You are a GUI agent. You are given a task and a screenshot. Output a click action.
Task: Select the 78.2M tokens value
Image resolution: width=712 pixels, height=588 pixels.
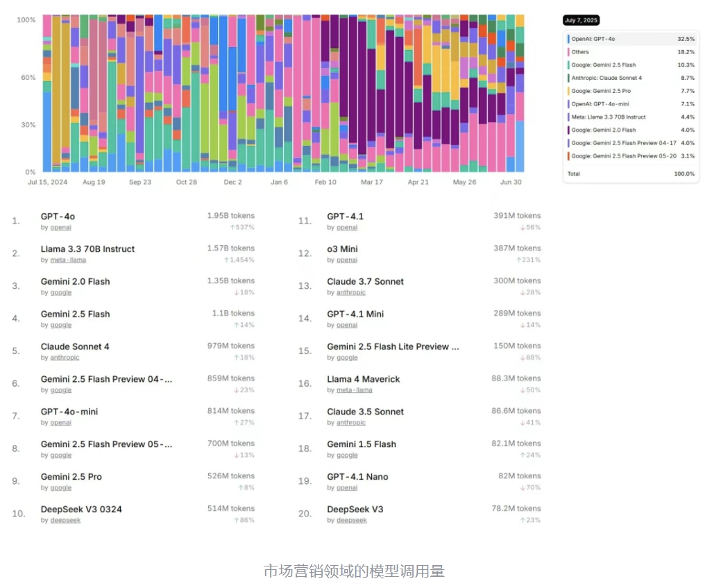pos(516,508)
